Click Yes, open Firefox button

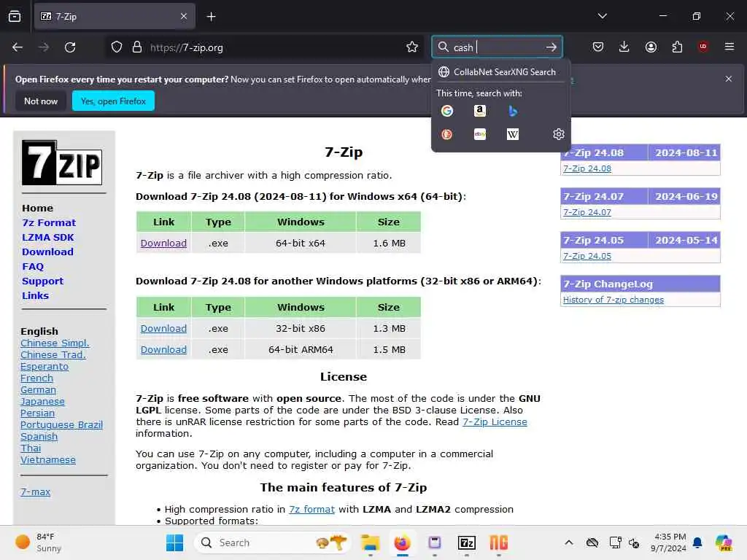(x=113, y=101)
